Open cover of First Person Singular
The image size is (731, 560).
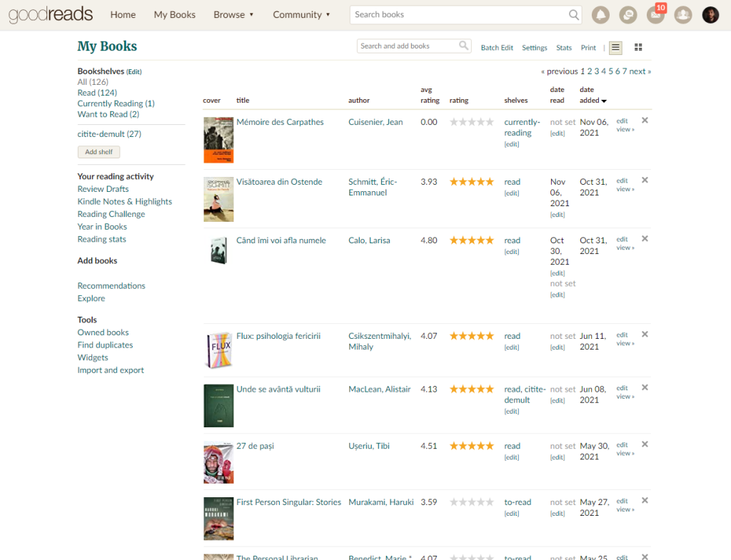[x=218, y=519]
